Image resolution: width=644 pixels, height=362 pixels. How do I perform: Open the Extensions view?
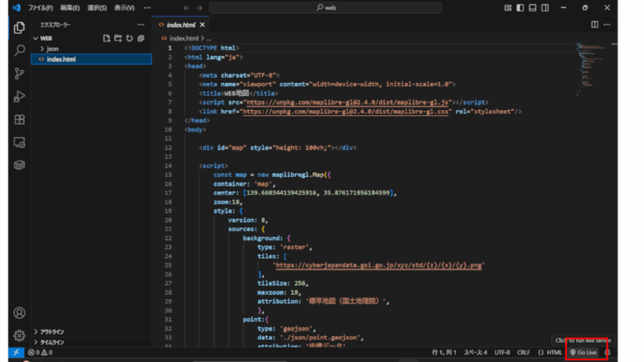[19, 119]
